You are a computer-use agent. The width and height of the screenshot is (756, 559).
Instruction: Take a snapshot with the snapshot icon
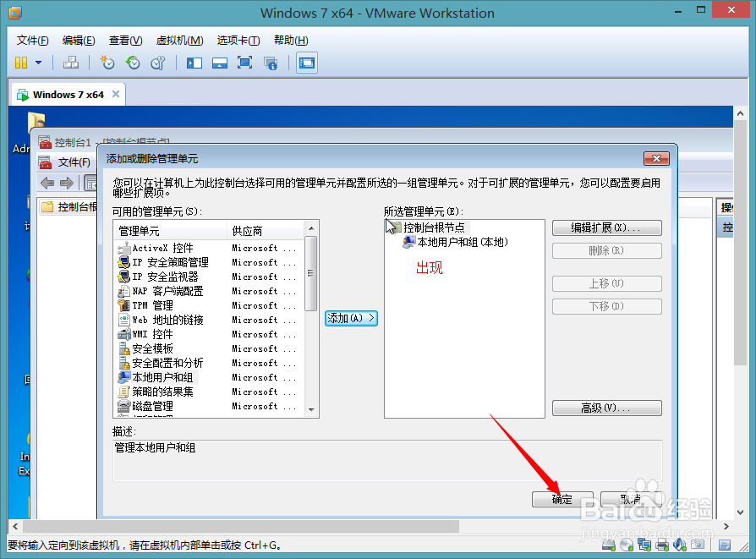[x=107, y=63]
